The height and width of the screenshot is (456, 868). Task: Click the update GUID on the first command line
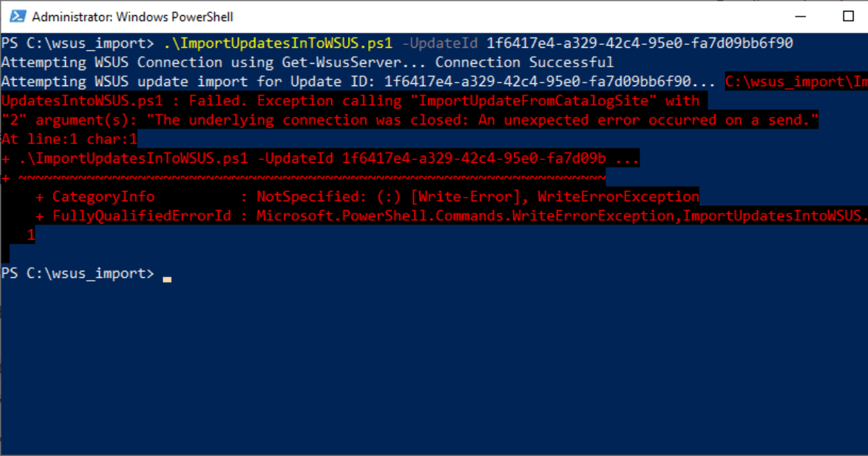pos(639,43)
